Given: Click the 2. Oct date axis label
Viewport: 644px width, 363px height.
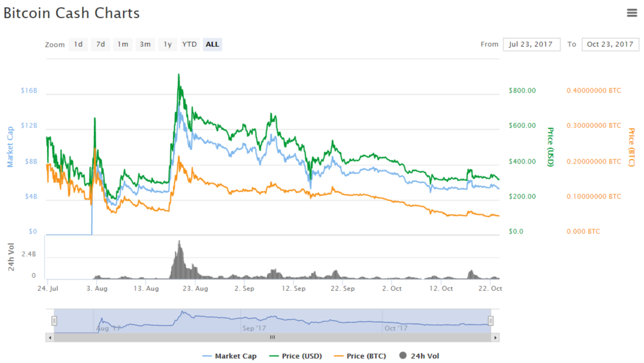Looking at the screenshot, I should [x=392, y=288].
